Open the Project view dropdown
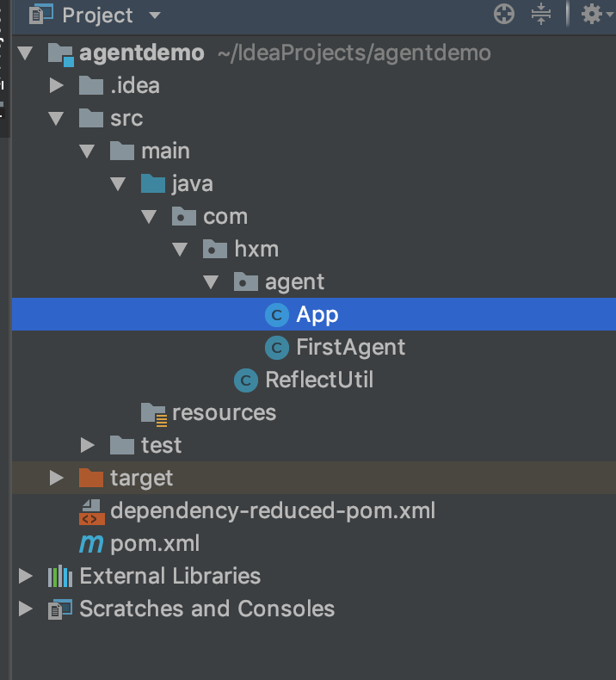Screen dimensions: 616x680 (x=155, y=15)
